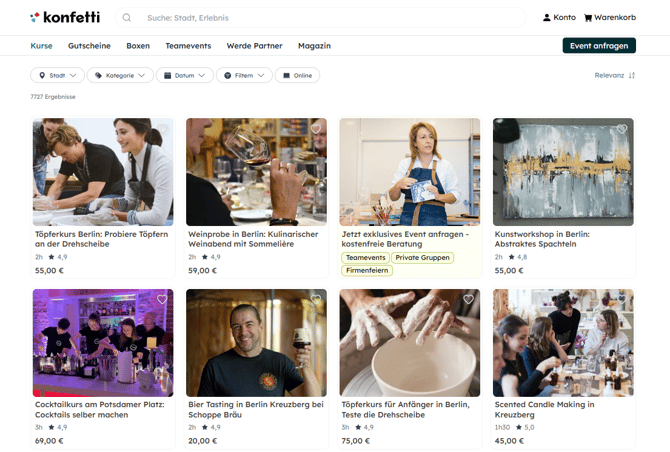
Task: Click the konfetti logo
Action: [x=65, y=18]
